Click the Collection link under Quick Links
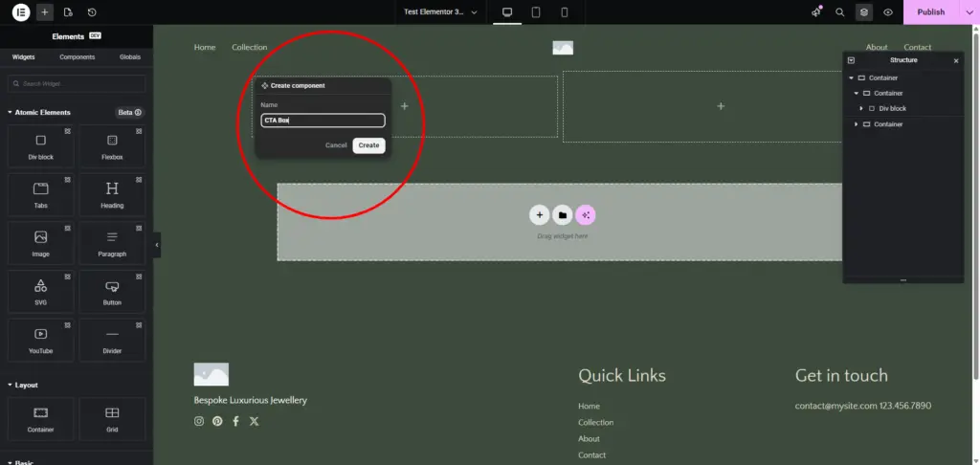 coord(595,423)
